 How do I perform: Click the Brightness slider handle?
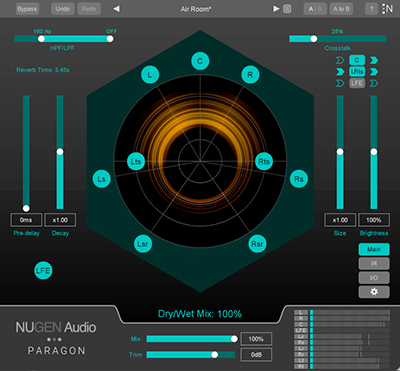(x=374, y=152)
